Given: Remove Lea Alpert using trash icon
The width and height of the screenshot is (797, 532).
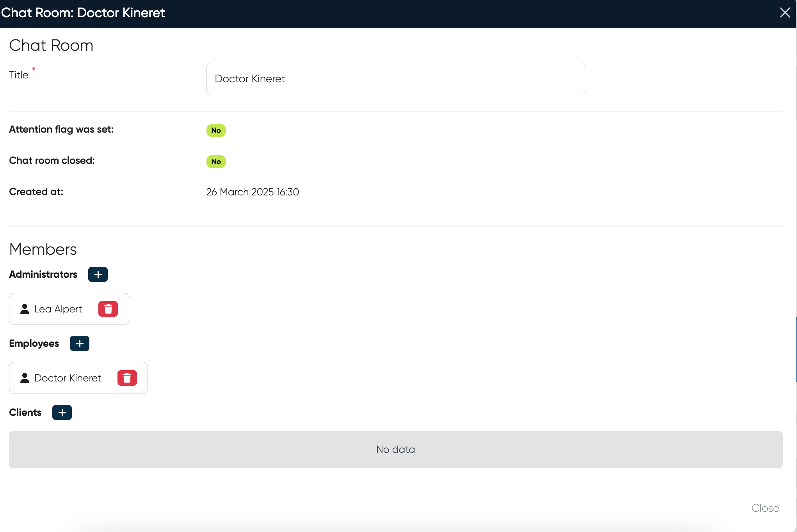Looking at the screenshot, I should click(108, 309).
